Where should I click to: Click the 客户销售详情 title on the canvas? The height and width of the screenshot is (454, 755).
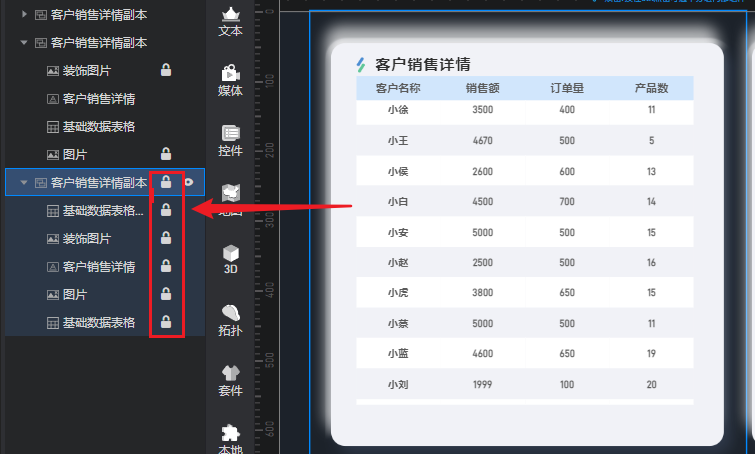(x=423, y=65)
